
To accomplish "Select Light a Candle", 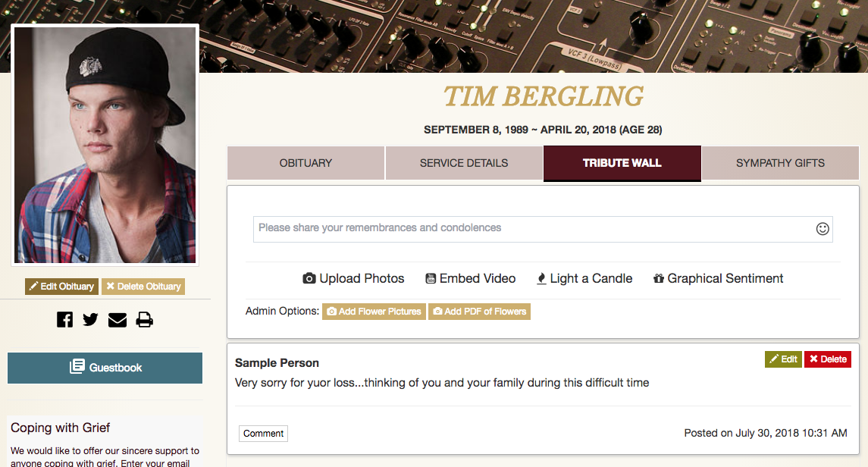I will 584,278.
